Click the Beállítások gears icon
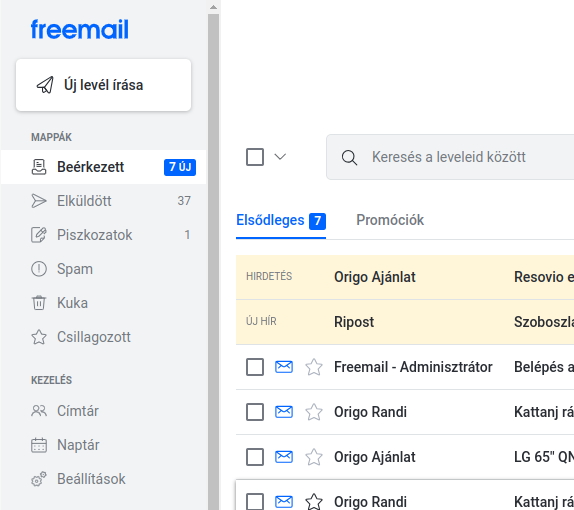Screen dimensions: 574x510 [39, 479]
